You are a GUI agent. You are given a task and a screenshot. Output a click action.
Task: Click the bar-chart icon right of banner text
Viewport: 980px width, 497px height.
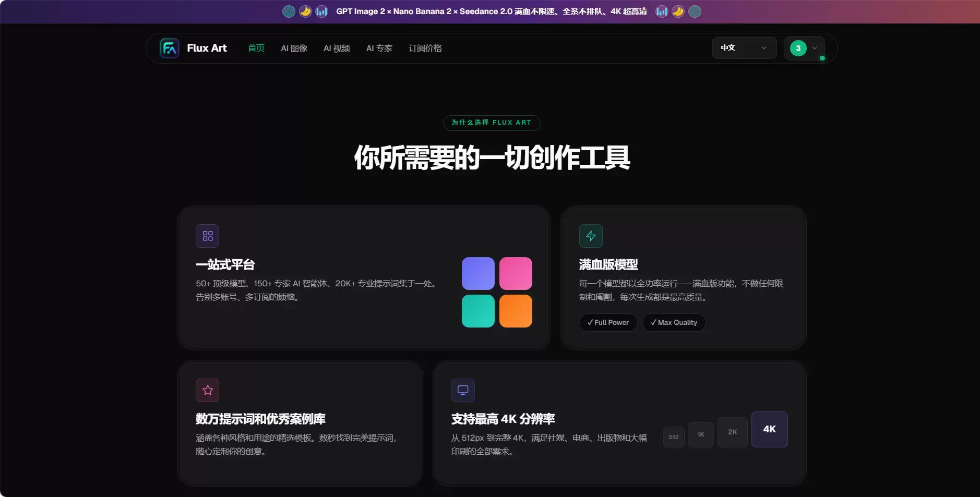coord(662,11)
